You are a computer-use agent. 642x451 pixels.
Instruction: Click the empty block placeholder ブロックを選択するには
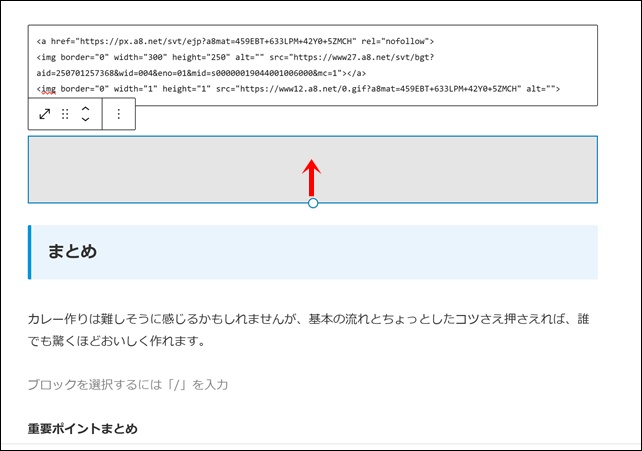click(x=128, y=385)
